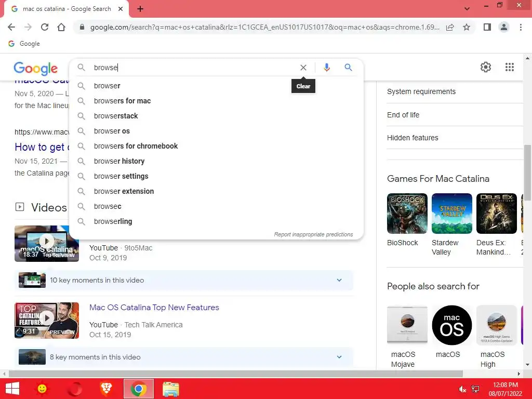
Task: Click the forward navigation arrow
Action: pos(28,27)
